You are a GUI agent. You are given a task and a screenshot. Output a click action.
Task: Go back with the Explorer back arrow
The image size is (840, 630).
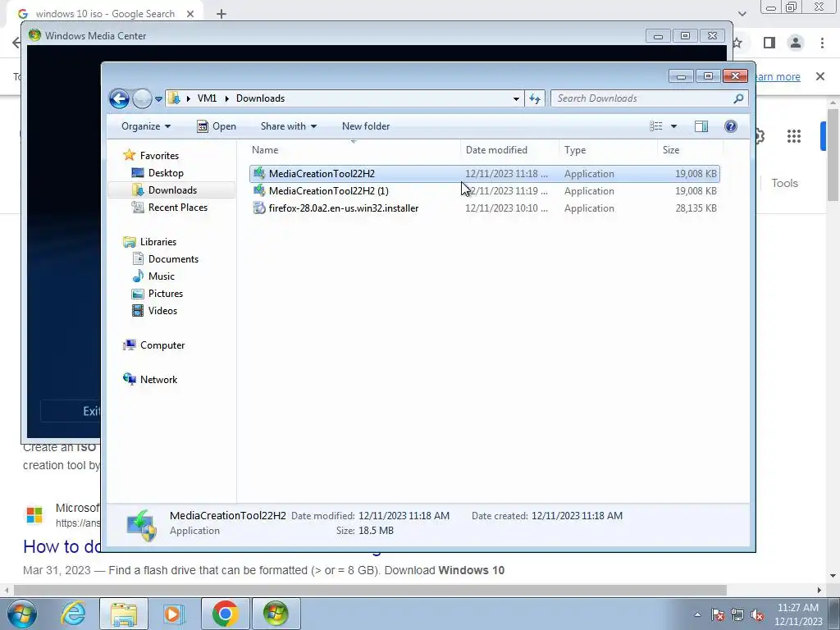click(119, 98)
